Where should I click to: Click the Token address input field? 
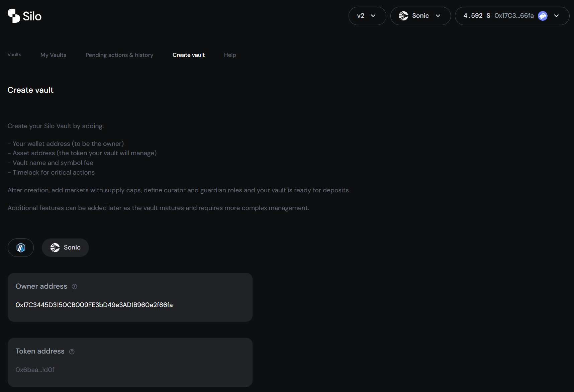130,370
